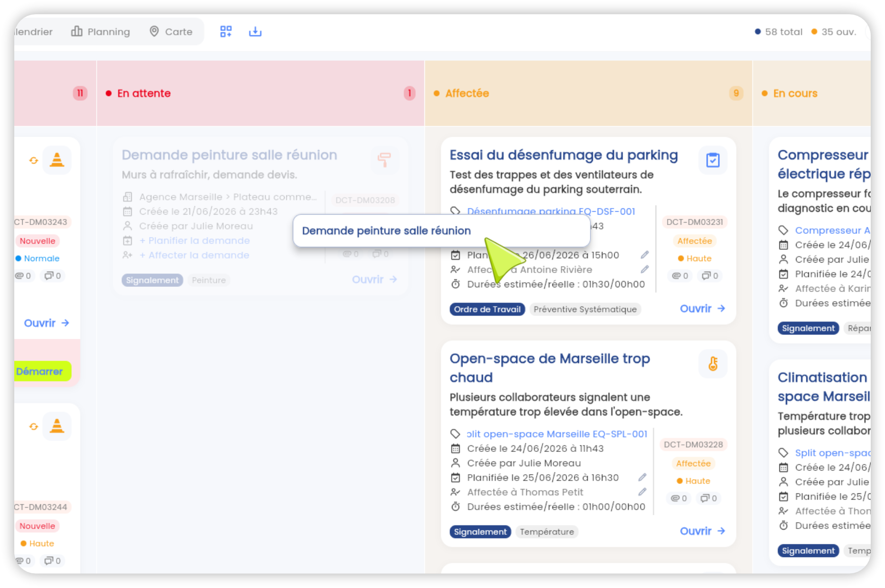Click Affecter la demande link
885x588 pixels.
[x=194, y=255]
